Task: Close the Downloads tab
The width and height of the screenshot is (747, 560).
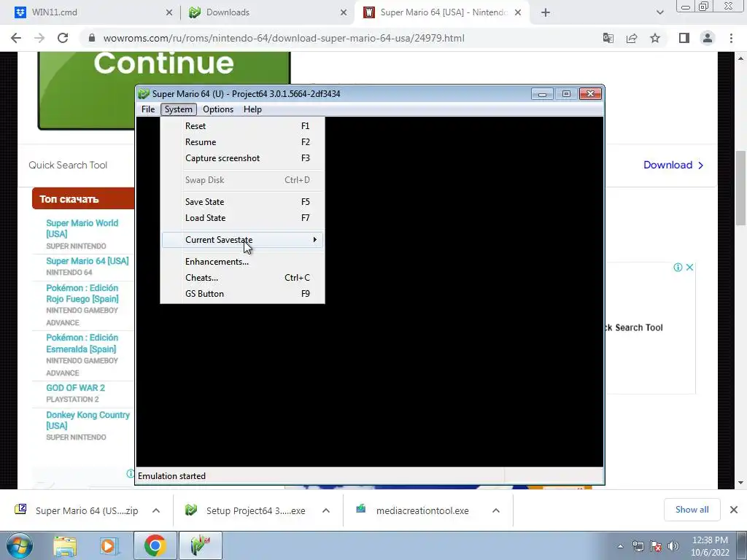Action: (x=344, y=13)
